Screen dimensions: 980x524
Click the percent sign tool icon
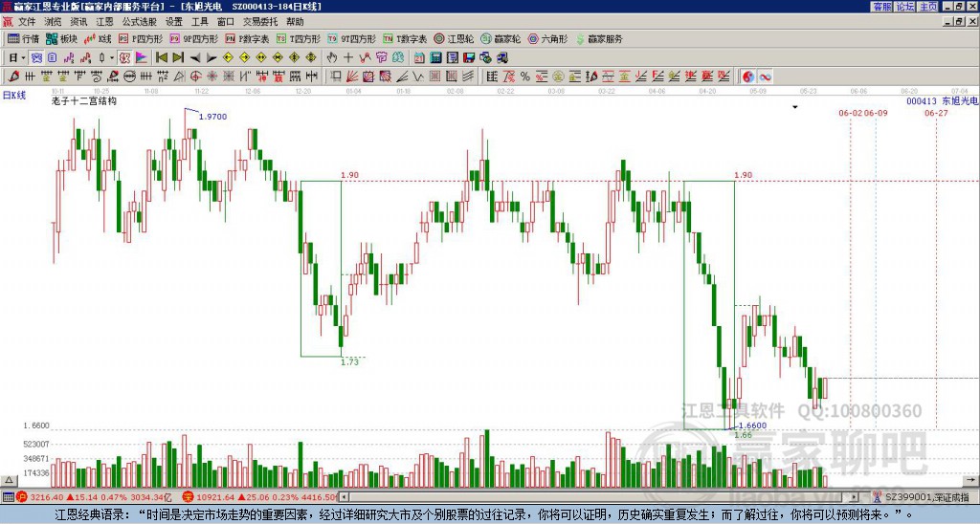pyautogui.click(x=525, y=76)
